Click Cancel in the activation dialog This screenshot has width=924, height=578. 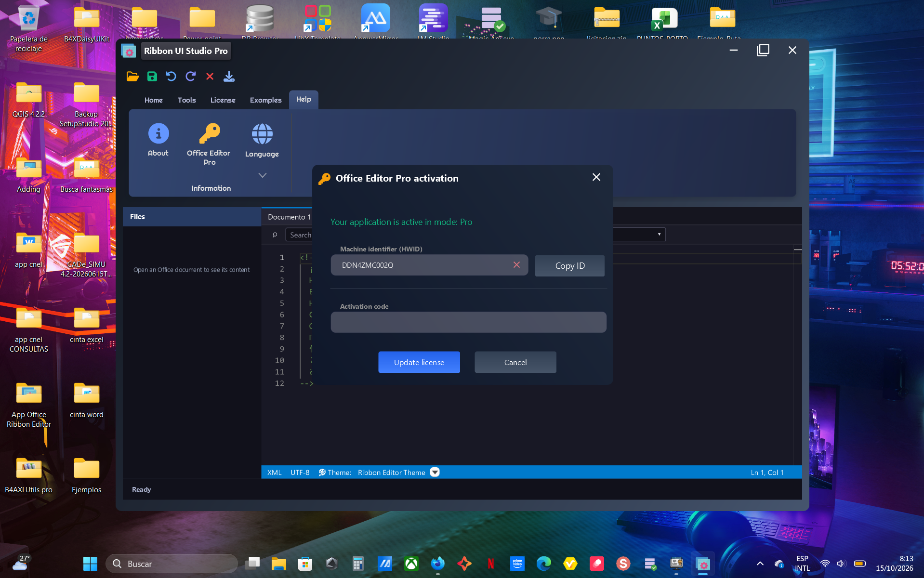[515, 362]
